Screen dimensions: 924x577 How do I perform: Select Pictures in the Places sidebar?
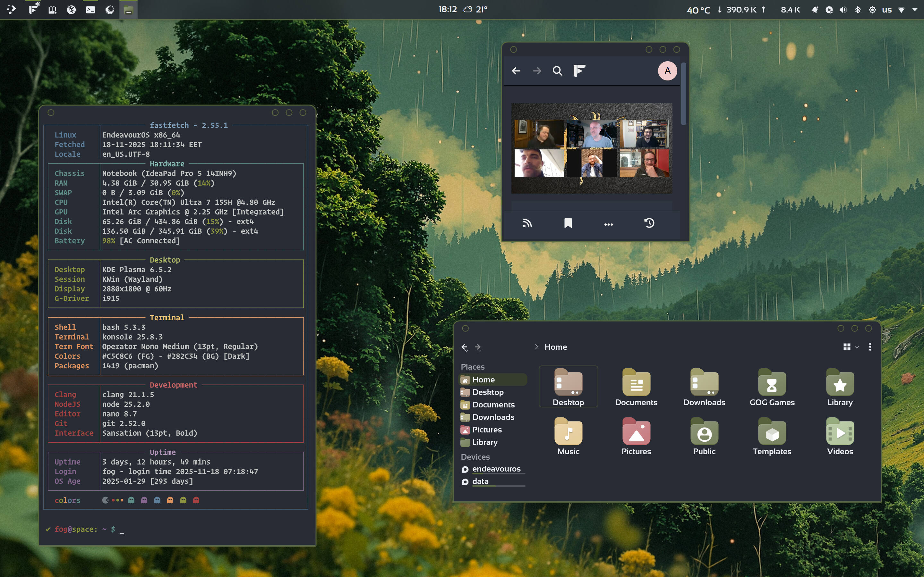[487, 430]
